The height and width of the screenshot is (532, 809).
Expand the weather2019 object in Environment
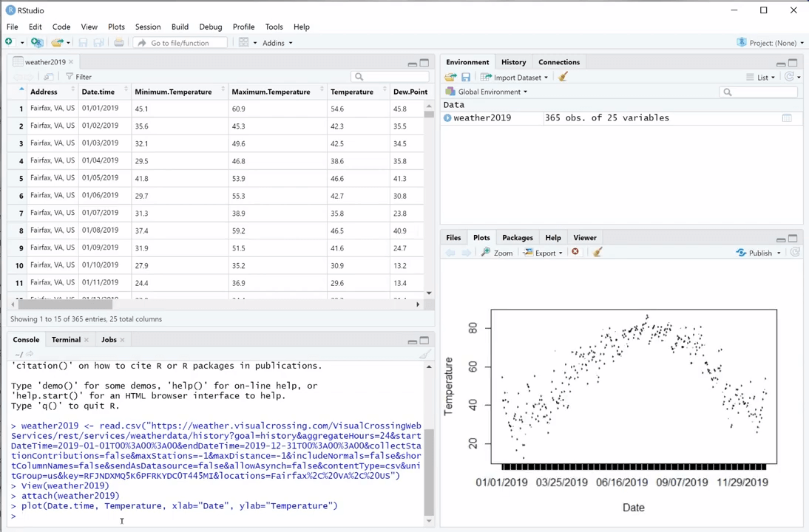pos(447,117)
